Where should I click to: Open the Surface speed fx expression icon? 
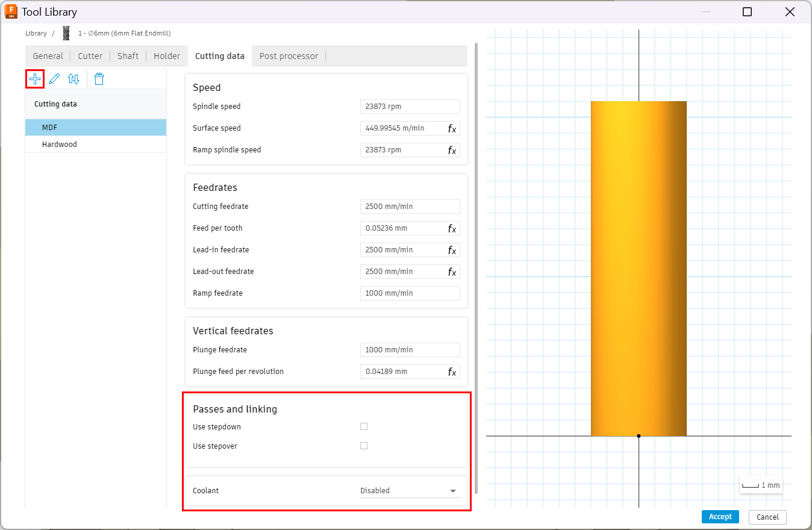452,128
